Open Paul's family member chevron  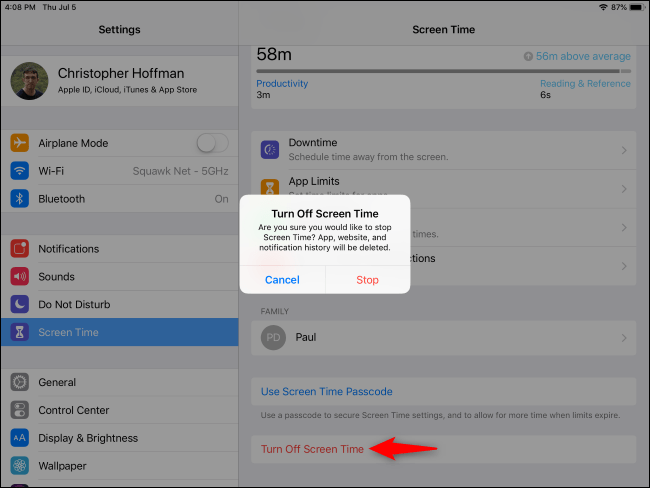(x=624, y=338)
